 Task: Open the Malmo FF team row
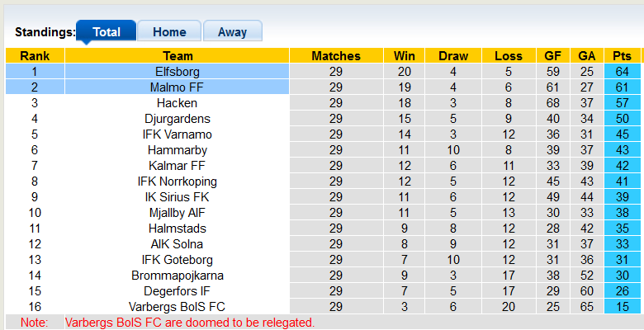[177, 87]
